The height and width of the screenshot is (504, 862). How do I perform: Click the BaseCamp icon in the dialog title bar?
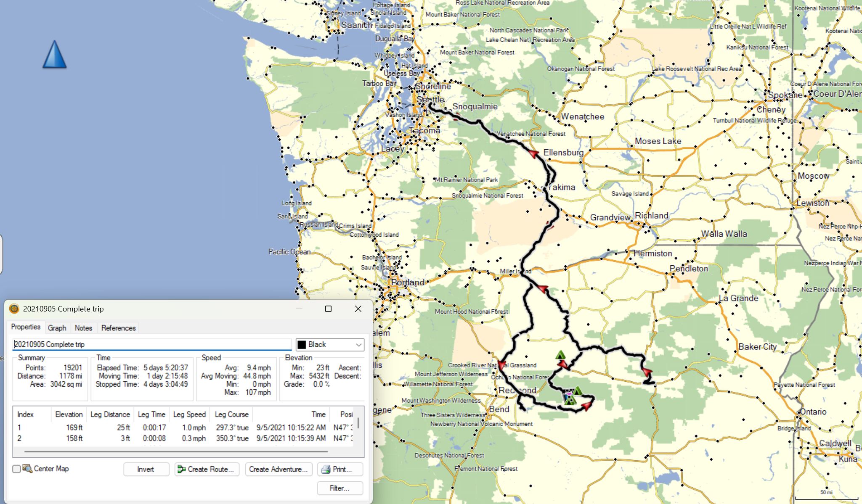point(14,309)
